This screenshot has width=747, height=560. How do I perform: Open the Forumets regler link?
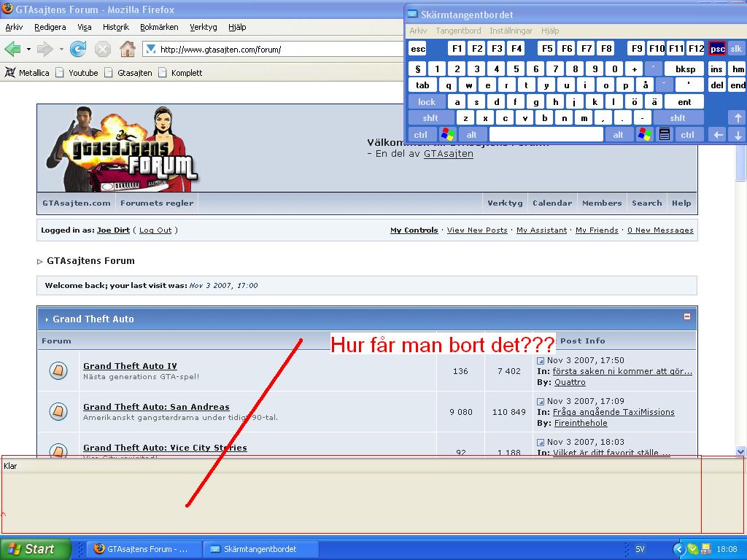tap(157, 203)
